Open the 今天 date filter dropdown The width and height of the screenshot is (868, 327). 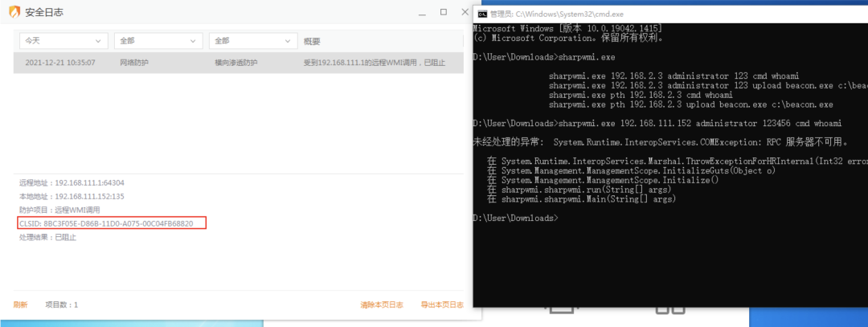tap(63, 41)
